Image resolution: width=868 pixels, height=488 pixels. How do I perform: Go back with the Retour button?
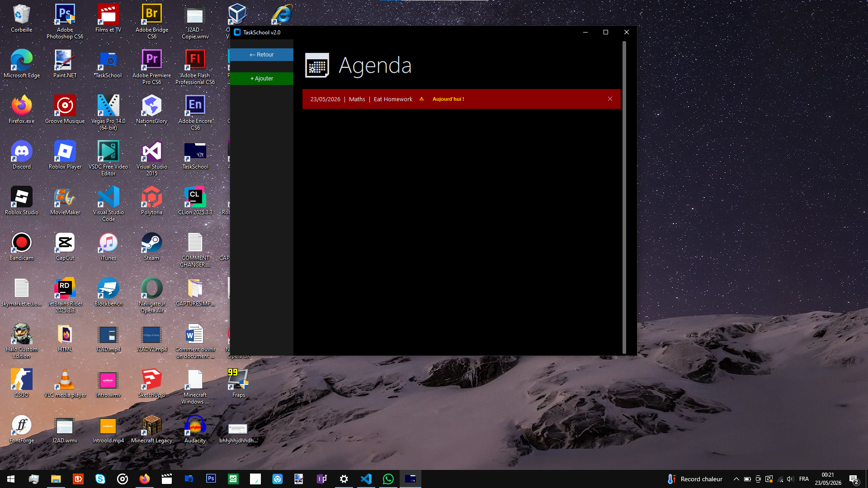(x=262, y=55)
